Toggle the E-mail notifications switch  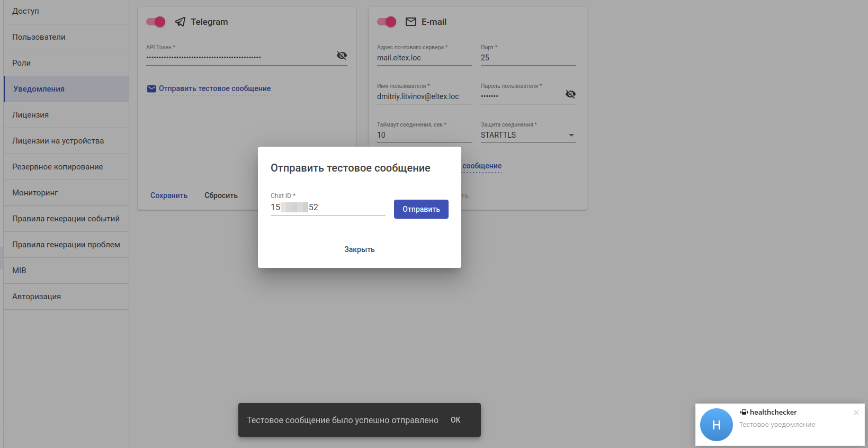387,22
